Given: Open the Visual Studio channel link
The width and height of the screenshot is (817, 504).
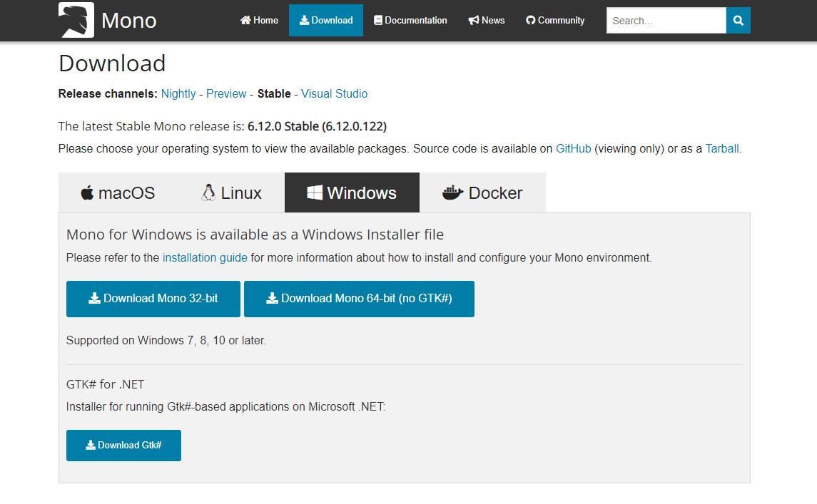Looking at the screenshot, I should point(334,93).
